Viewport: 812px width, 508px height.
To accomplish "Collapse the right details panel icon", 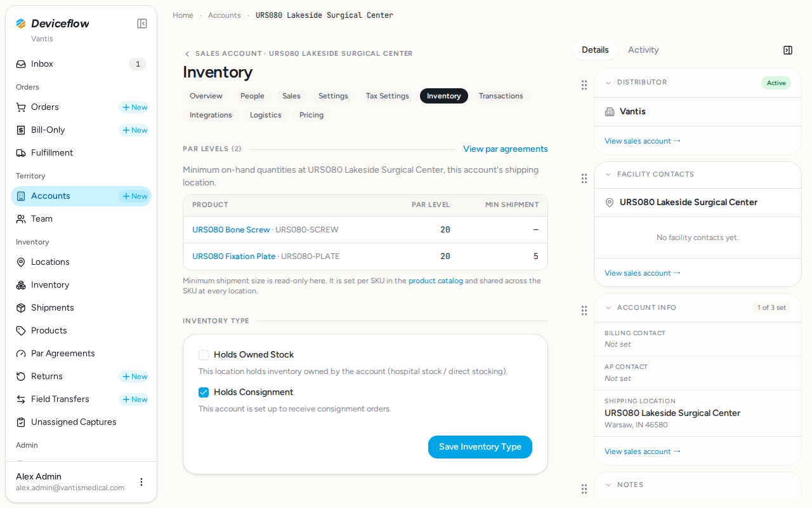I will [788, 50].
